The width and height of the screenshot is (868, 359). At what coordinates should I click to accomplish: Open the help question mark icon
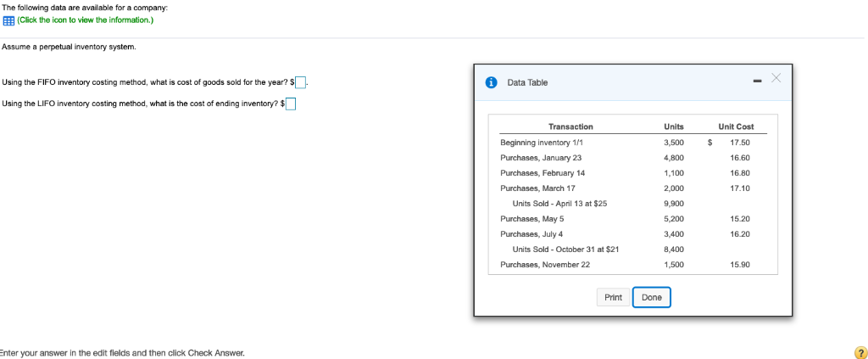pyautogui.click(x=861, y=352)
